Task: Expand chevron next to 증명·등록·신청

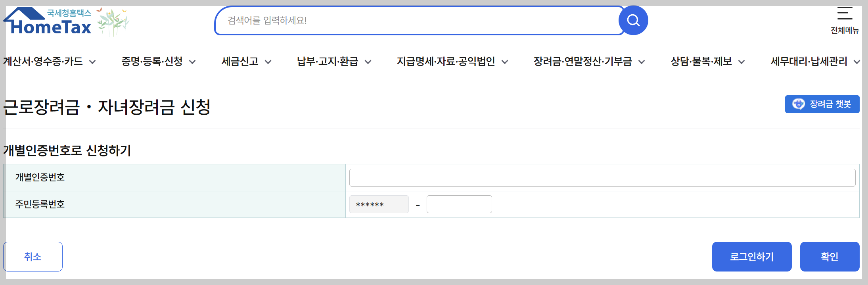Action: pyautogui.click(x=192, y=62)
